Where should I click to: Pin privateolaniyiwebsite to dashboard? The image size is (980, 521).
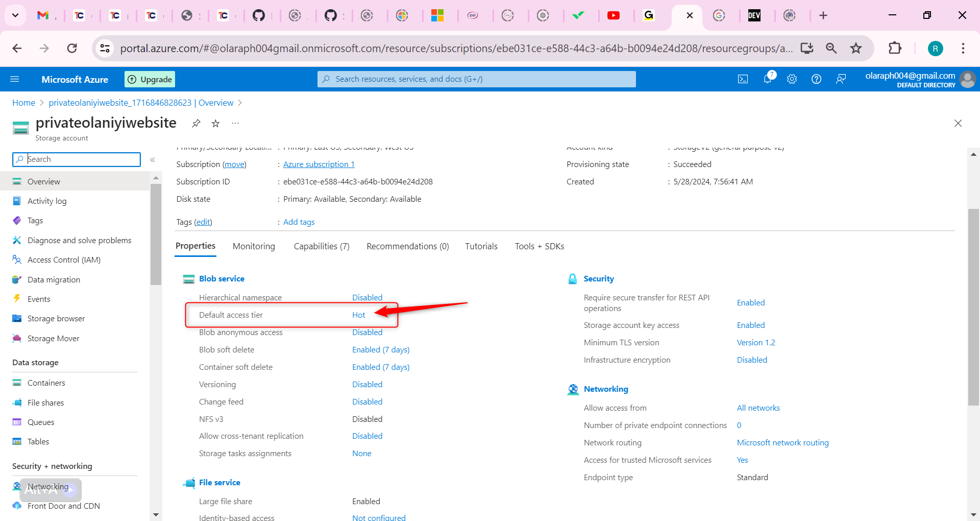click(x=196, y=123)
